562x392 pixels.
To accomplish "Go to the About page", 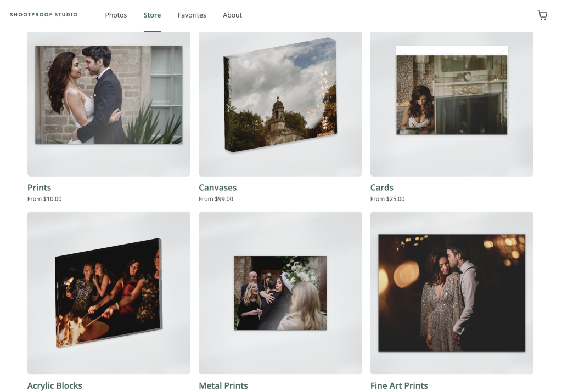I will [232, 15].
